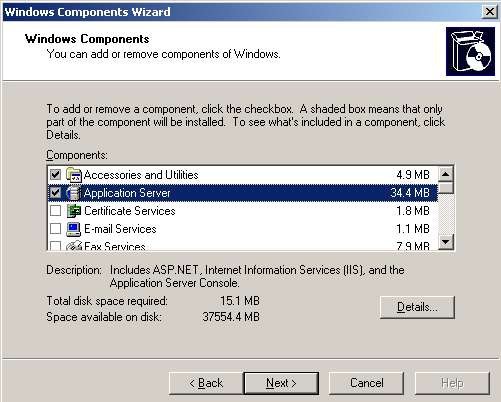Open Details for the selected component
501x402 pixels.
point(417,307)
